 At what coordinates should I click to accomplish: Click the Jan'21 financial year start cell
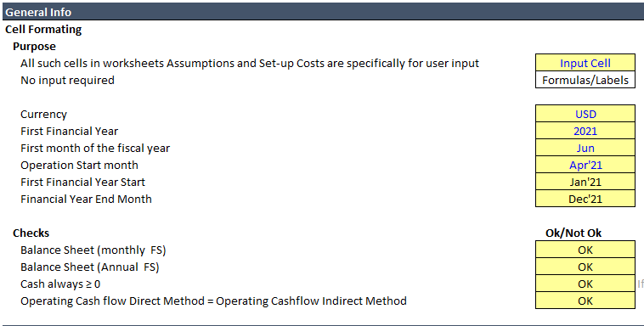(x=585, y=182)
